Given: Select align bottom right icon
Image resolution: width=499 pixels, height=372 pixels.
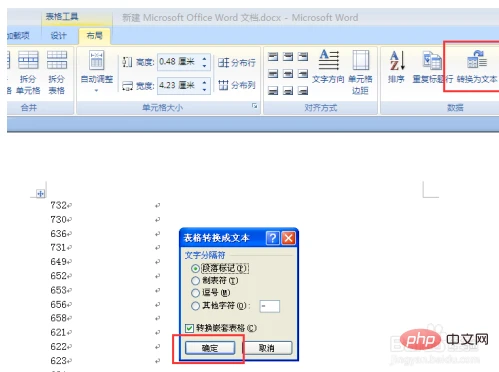Looking at the screenshot, I should pyautogui.click(x=303, y=90).
